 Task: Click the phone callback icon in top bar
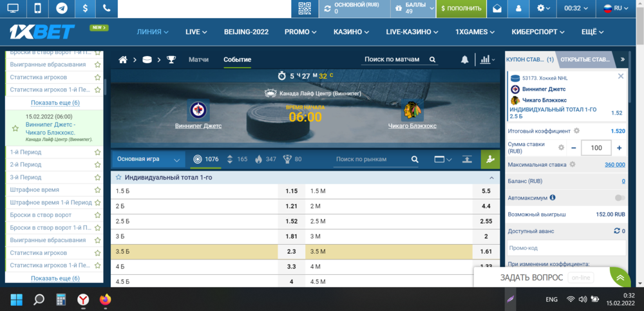[x=106, y=8]
